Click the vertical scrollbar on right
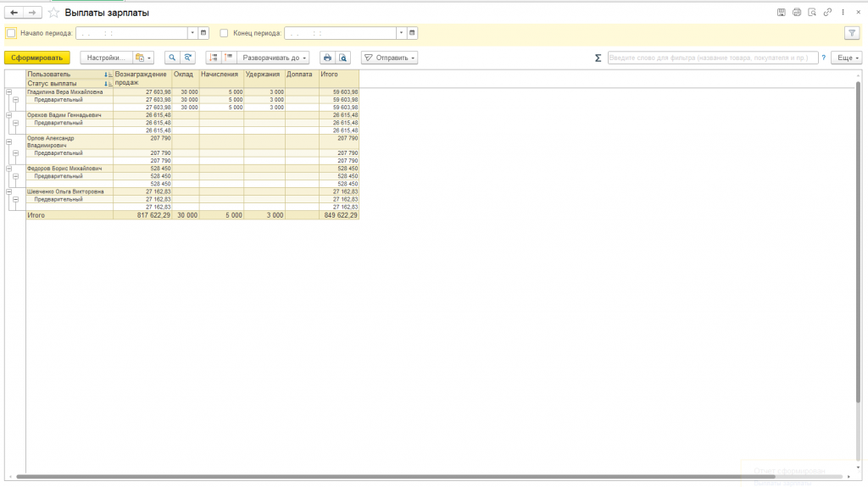Screen dimensions: 868x487 (858, 242)
